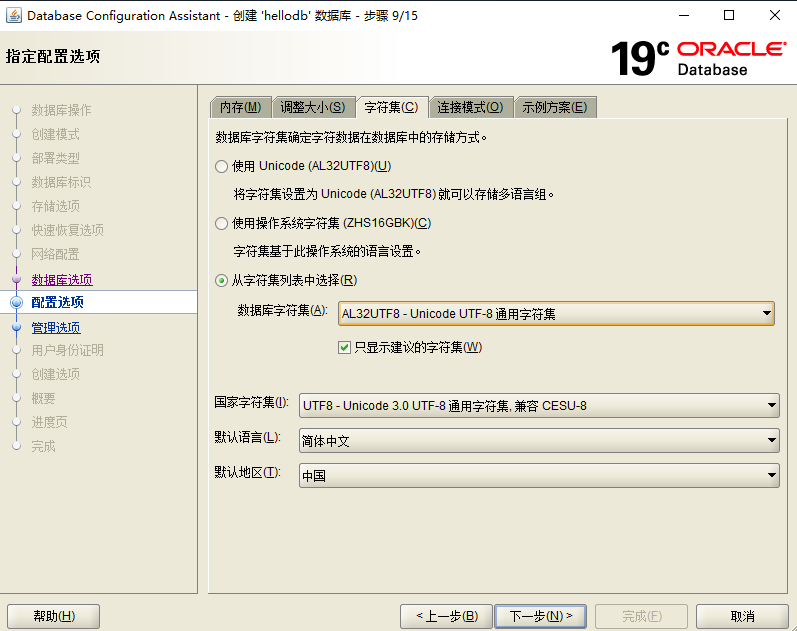Go back with the 上一步(B) button
The height and width of the screenshot is (631, 797).
tap(446, 616)
